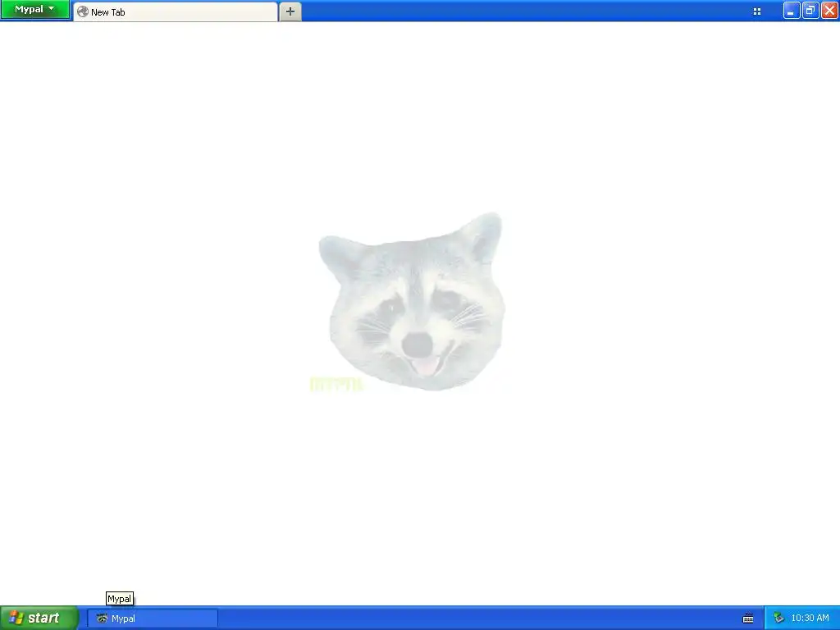840x630 pixels.
Task: Click the globe icon on New Tab
Action: (x=83, y=11)
